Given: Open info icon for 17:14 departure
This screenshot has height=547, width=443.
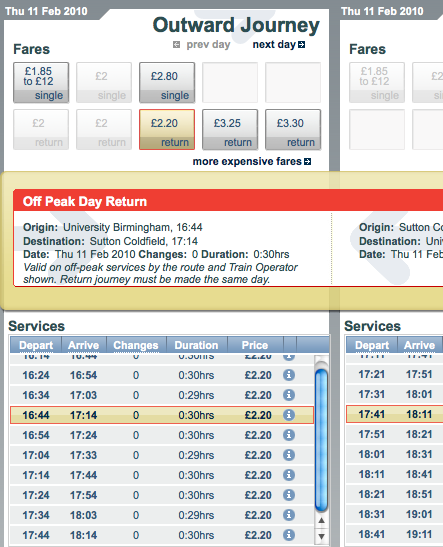Looking at the screenshot, I should pos(289,475).
